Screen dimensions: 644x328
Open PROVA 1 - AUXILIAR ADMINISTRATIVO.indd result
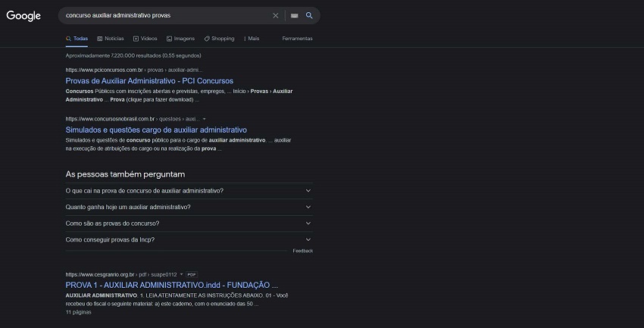[172, 285]
